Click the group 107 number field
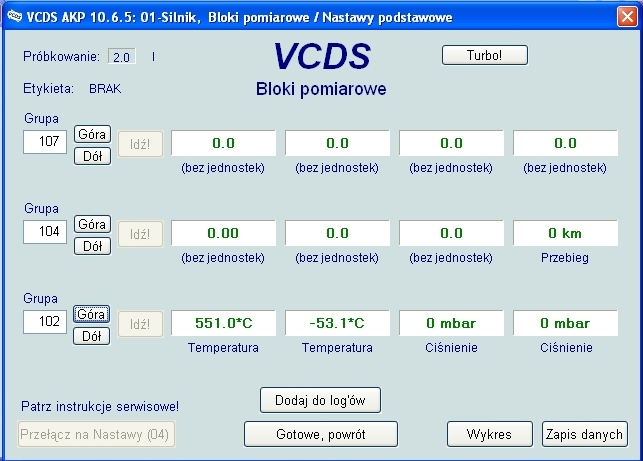This screenshot has width=643, height=461. click(45, 143)
